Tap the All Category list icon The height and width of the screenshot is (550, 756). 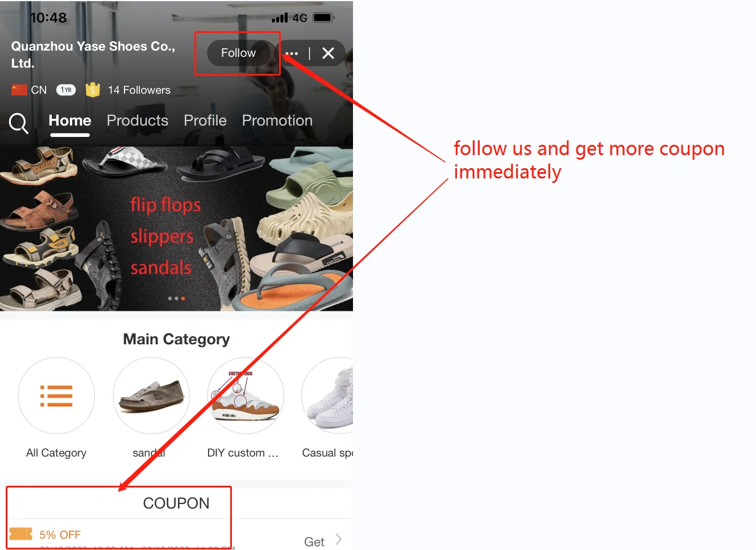pyautogui.click(x=56, y=396)
